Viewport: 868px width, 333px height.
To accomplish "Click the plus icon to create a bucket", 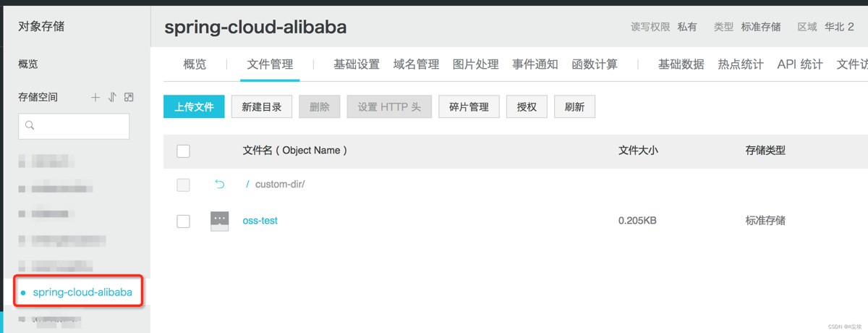I will coord(95,97).
